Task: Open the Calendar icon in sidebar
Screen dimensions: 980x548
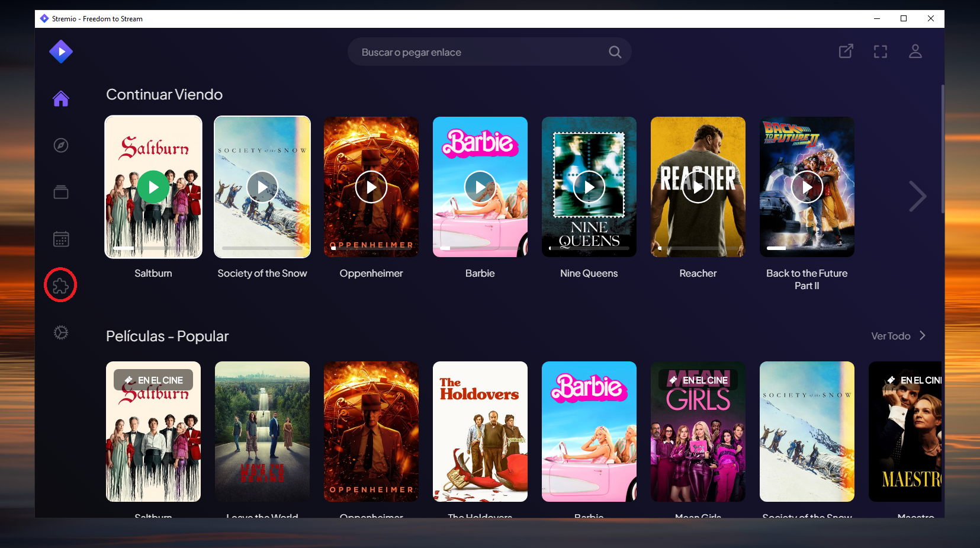Action: click(61, 239)
